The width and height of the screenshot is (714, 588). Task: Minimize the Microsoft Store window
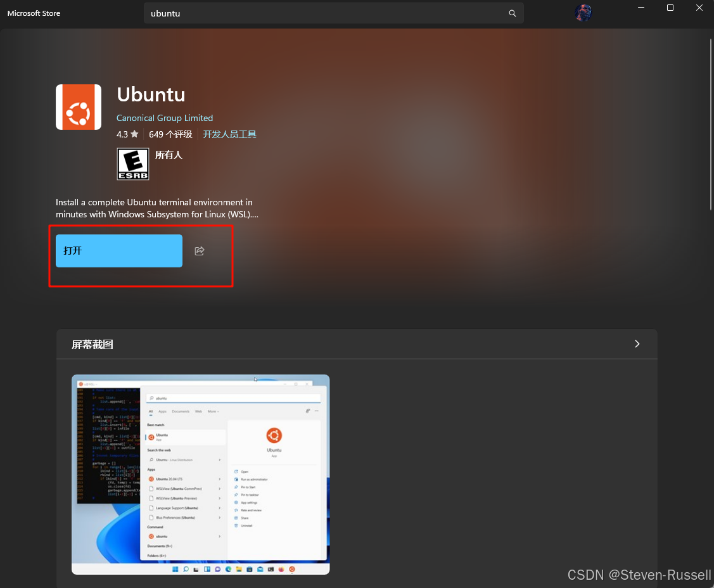(x=641, y=8)
